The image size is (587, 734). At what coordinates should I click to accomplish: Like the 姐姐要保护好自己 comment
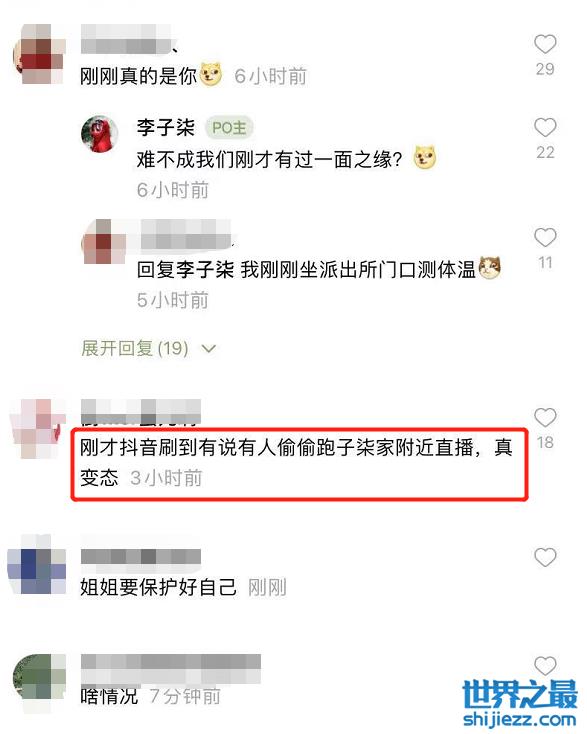(x=545, y=557)
